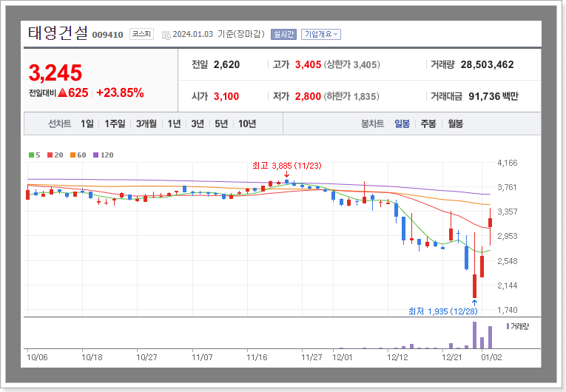Click the 11/16 date axis label

pos(257,357)
